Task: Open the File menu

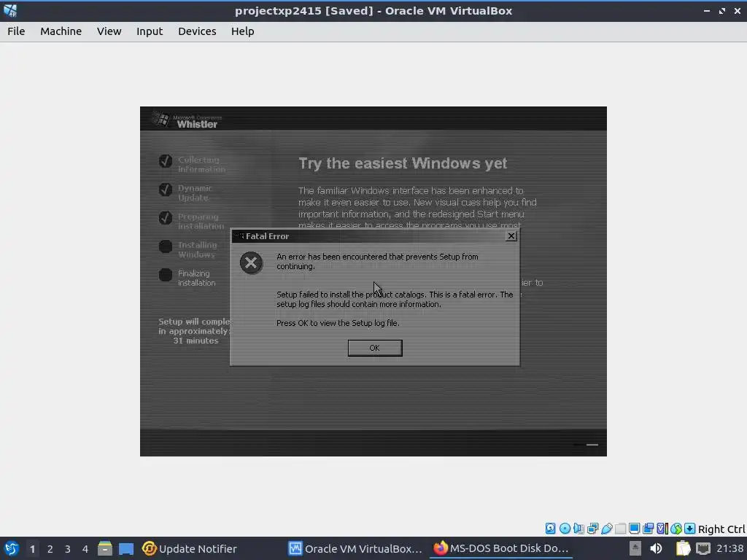Action: coord(16,31)
